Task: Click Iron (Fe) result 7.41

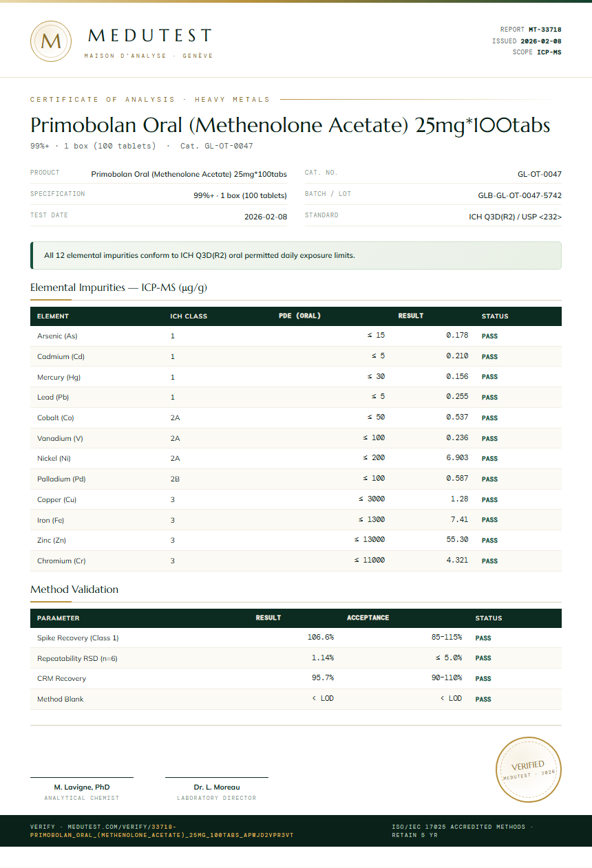Action: [x=460, y=520]
